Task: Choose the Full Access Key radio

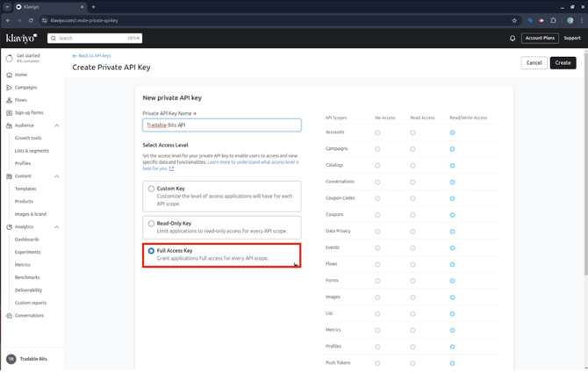Action: [151, 251]
